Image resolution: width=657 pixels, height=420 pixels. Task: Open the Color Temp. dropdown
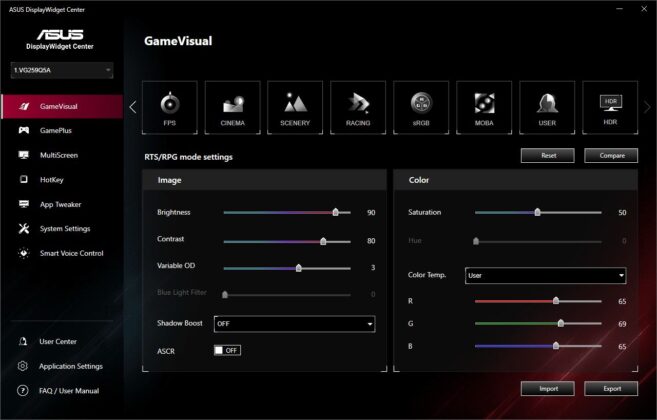[x=546, y=275]
